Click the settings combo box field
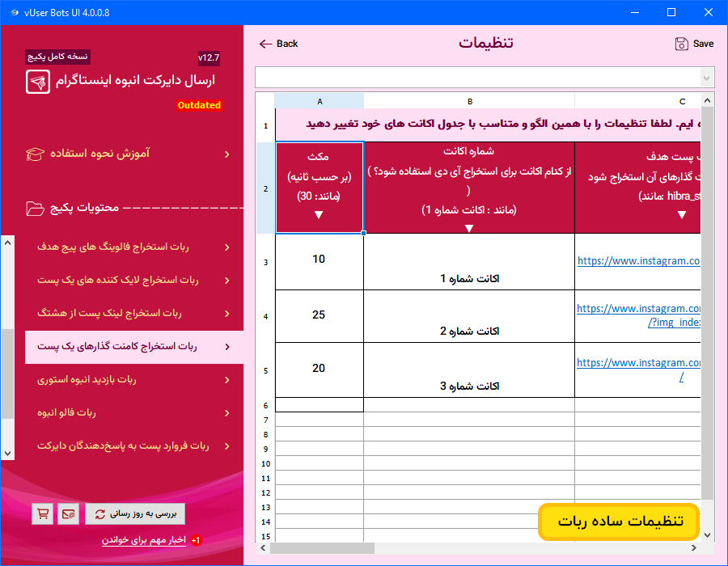The width and height of the screenshot is (728, 566). (485, 78)
